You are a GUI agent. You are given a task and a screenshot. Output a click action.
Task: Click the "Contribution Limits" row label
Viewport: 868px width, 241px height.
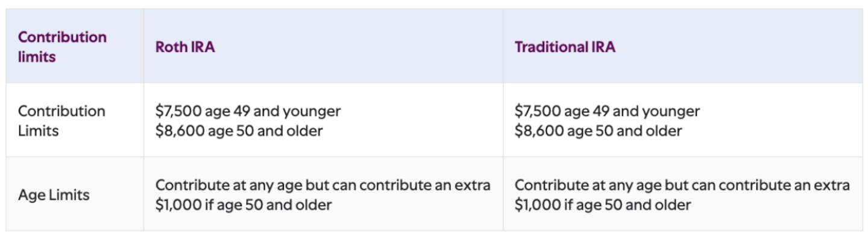pyautogui.click(x=61, y=121)
